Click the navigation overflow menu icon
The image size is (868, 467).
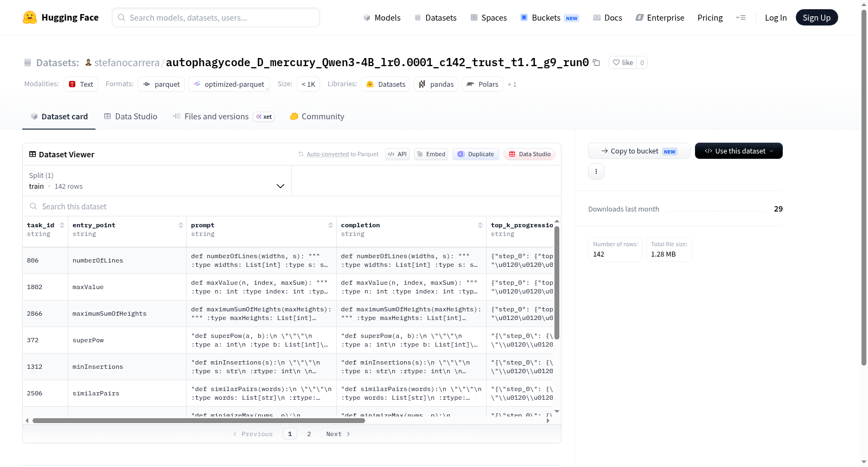(x=741, y=17)
